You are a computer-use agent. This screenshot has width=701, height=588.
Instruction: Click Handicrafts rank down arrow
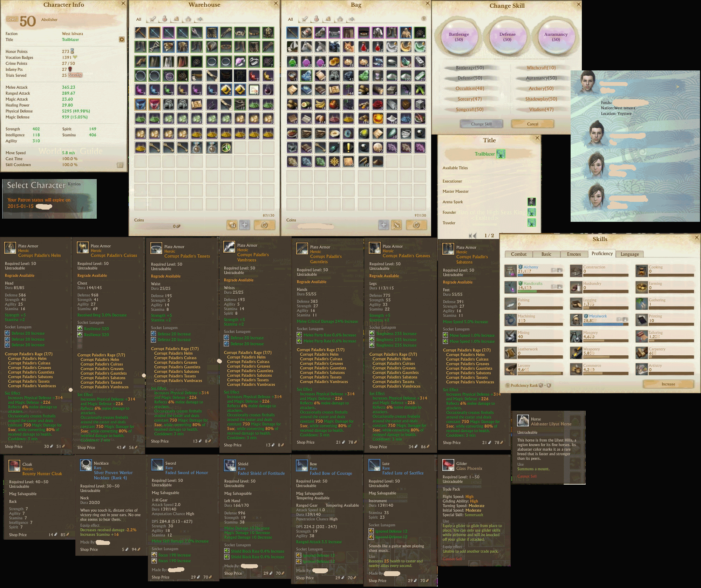click(560, 287)
